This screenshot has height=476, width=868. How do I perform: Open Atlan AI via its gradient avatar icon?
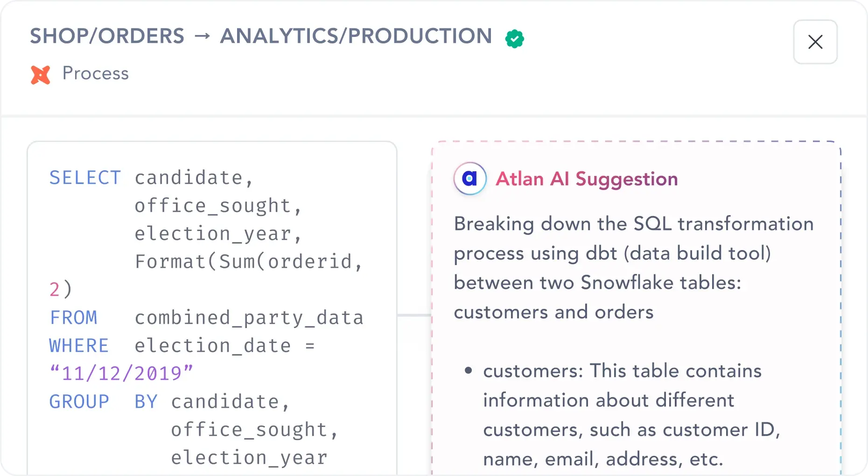click(469, 178)
